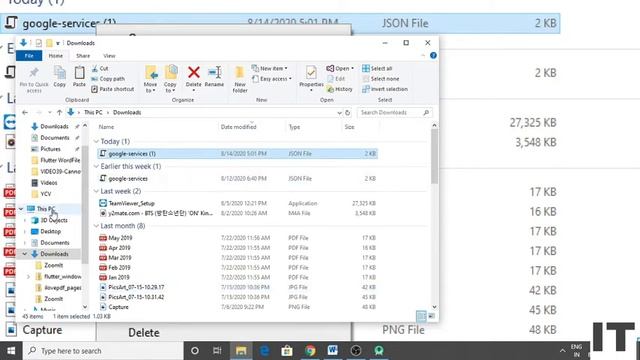The height and width of the screenshot is (360, 640).
Task: Click the red Delete icon
Action: click(x=193, y=73)
